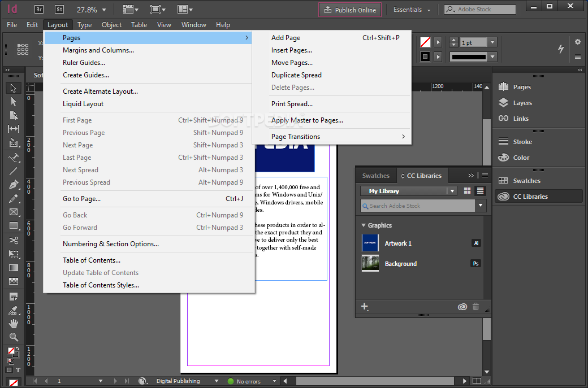Collapse the Graphics section
The height and width of the screenshot is (388, 588).
tap(364, 225)
